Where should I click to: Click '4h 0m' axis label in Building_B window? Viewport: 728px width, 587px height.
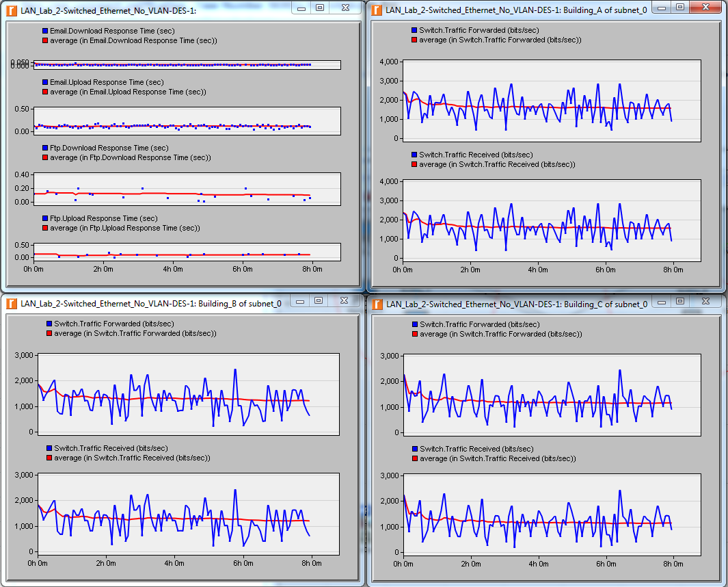click(174, 563)
